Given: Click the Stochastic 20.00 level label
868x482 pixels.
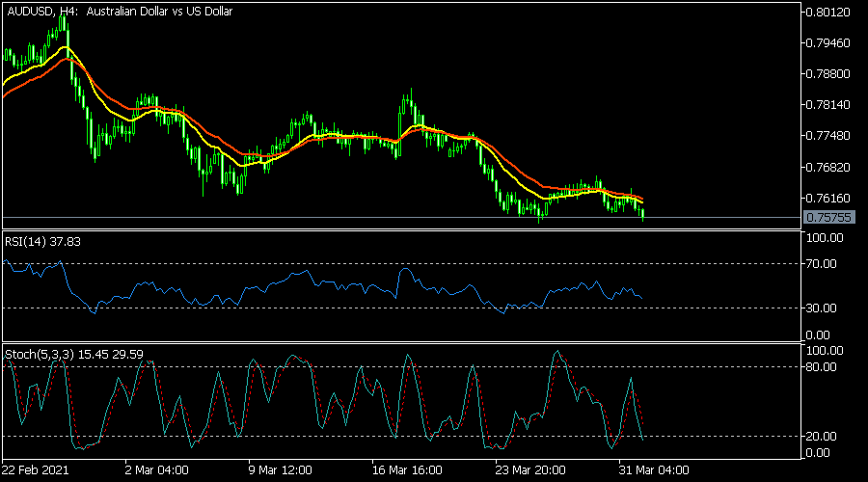Looking at the screenshot, I should coord(825,436).
